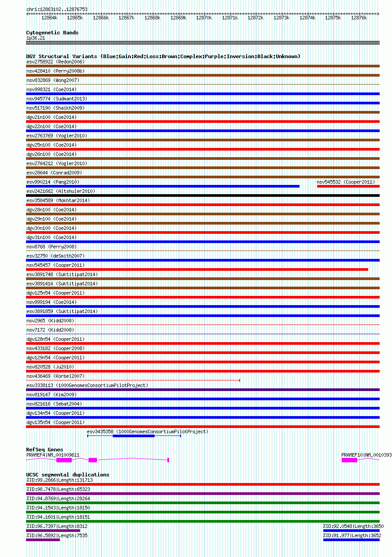Image resolution: width=392 pixels, height=557 pixels.
Task: Click the nsv2965 (Kidd2008) label
Action: (x=50, y=321)
